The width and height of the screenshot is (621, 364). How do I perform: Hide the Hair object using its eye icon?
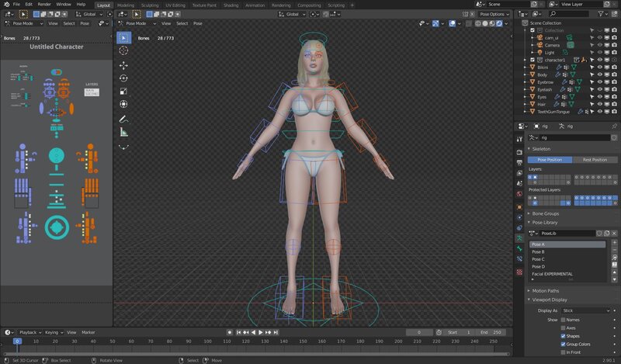599,102
